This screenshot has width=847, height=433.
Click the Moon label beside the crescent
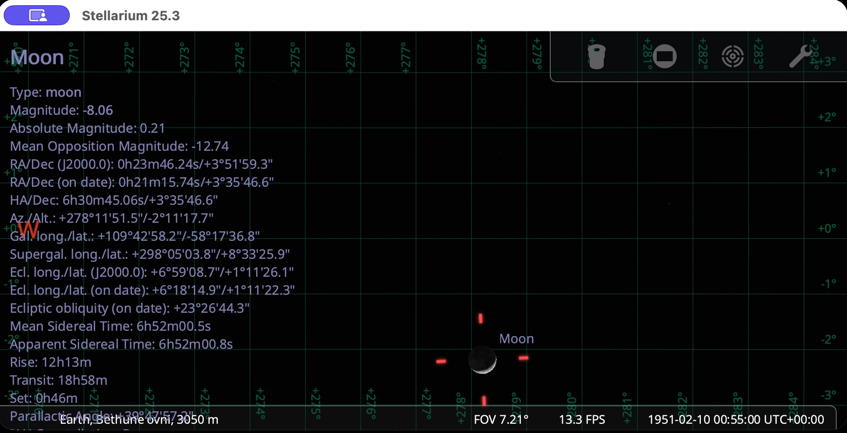click(x=516, y=339)
